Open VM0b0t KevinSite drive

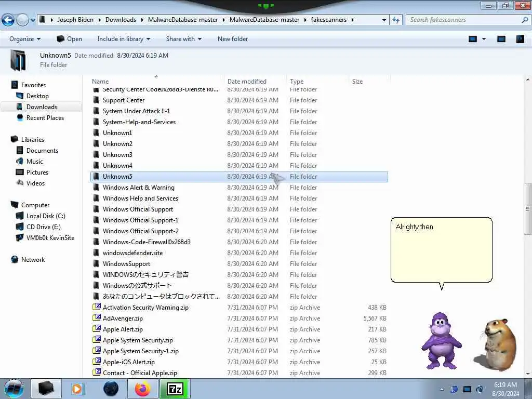50,238
